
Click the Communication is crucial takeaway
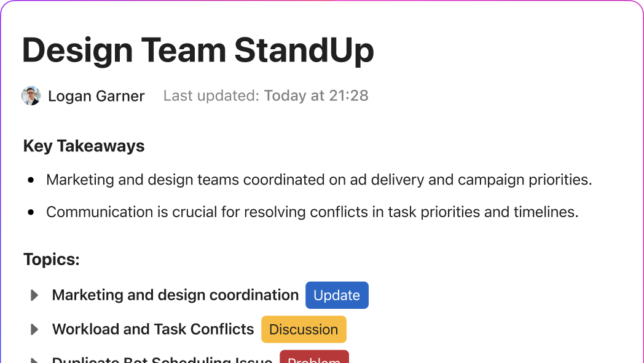click(x=312, y=212)
